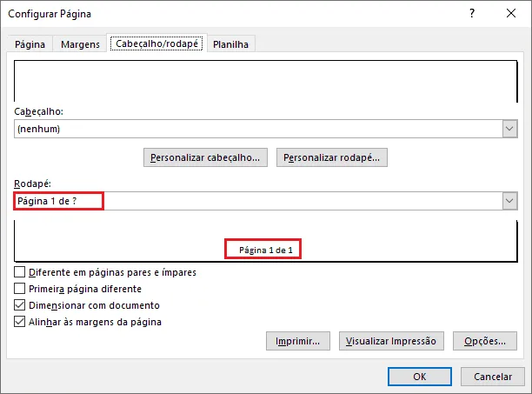Confirm with the OK button
The width and height of the screenshot is (532, 394).
(x=420, y=377)
